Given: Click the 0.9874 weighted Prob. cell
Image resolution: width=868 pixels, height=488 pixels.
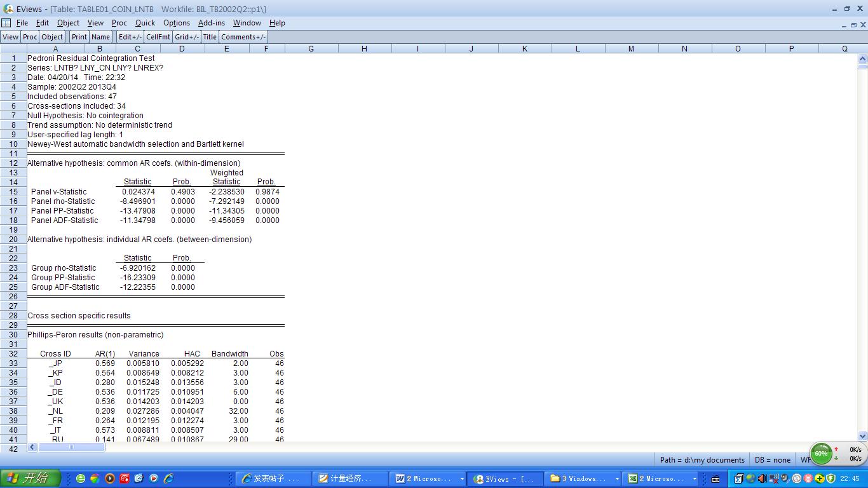Looking at the screenshot, I should click(x=268, y=192).
